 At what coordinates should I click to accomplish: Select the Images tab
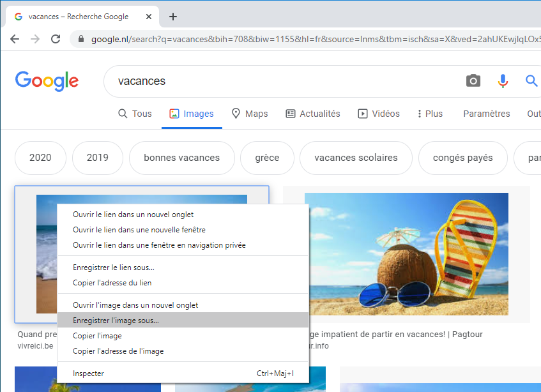[x=192, y=114]
